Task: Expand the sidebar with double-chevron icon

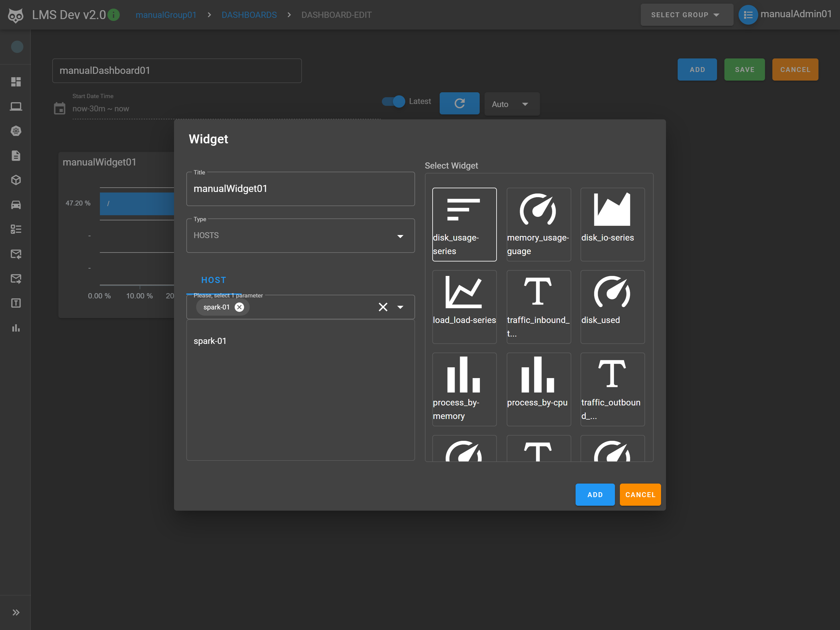Action: tap(16, 612)
